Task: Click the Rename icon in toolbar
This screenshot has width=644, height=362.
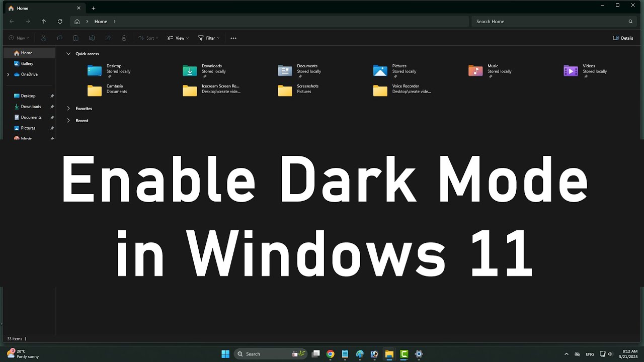Action: (x=92, y=38)
